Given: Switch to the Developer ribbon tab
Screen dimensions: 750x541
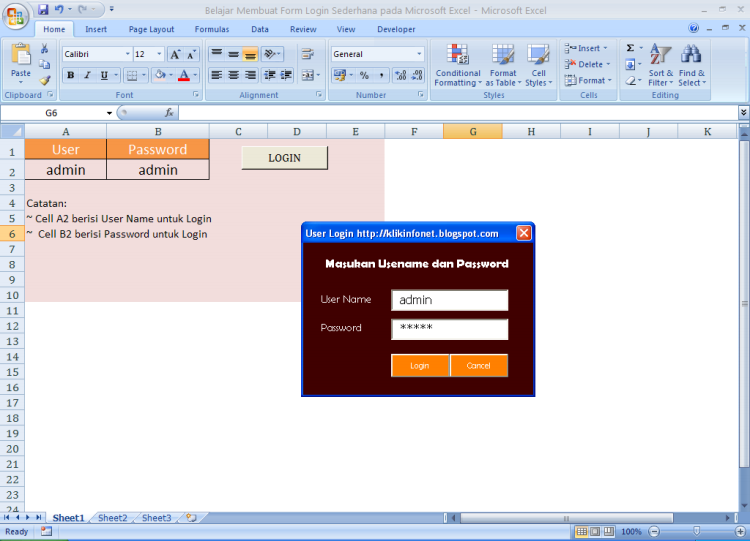Looking at the screenshot, I should (x=396, y=29).
